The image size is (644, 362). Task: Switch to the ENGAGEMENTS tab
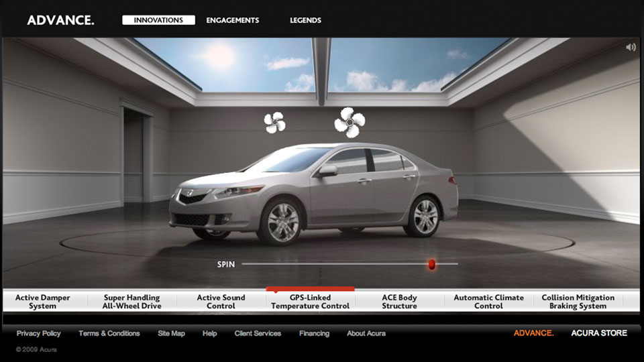233,20
